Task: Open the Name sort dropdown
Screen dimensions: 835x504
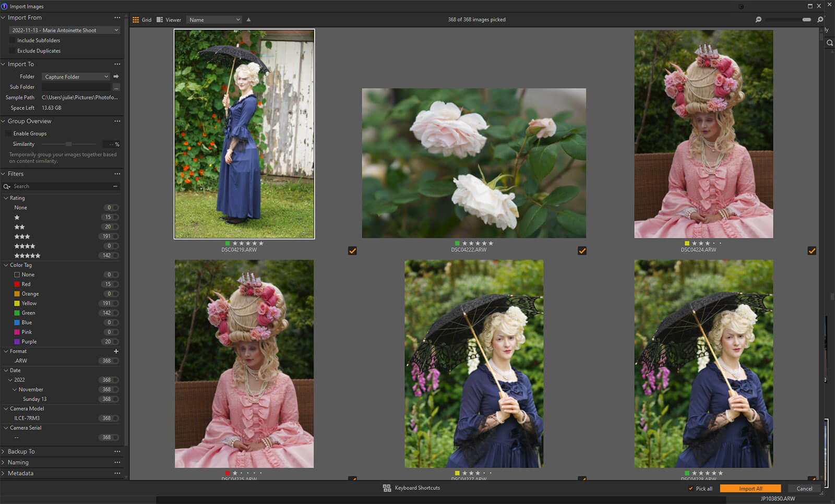Action: coord(214,20)
